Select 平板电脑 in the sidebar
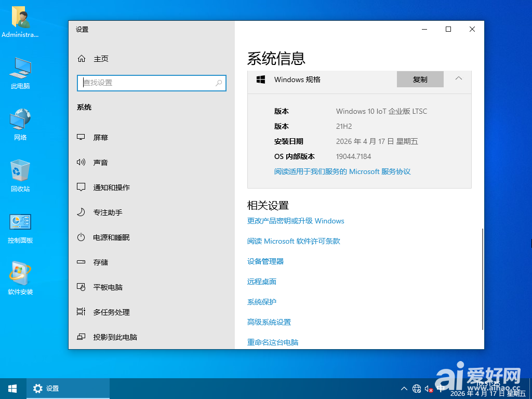This screenshot has width=532, height=399. point(151,287)
